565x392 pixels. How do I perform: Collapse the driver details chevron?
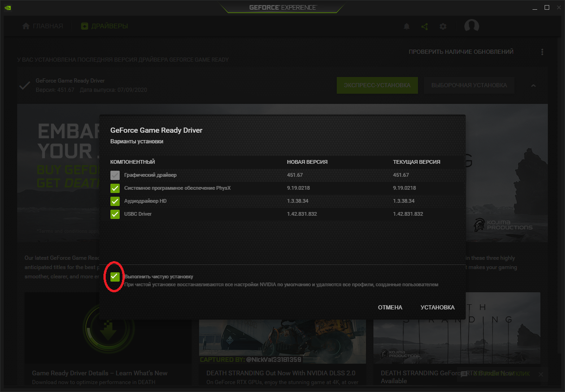click(x=533, y=85)
